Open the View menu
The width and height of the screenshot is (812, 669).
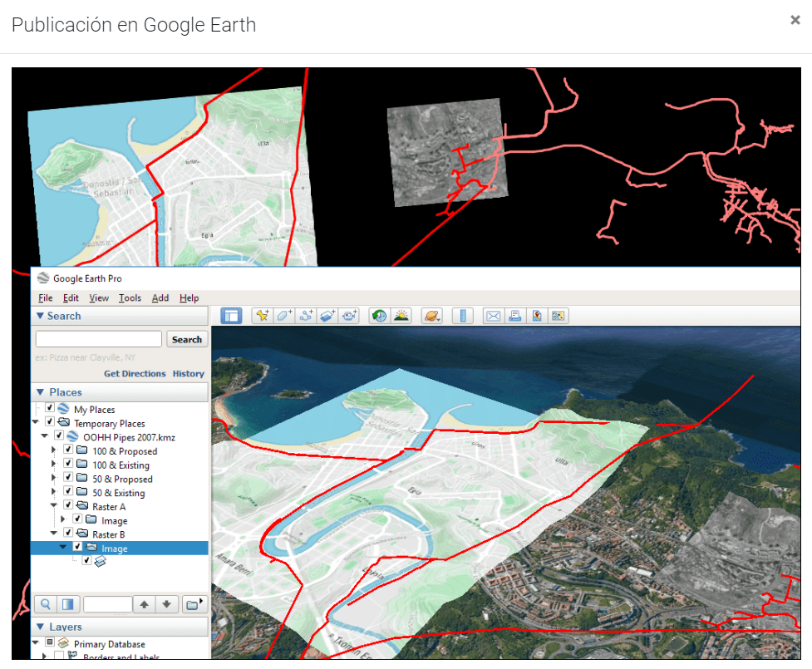click(99, 298)
